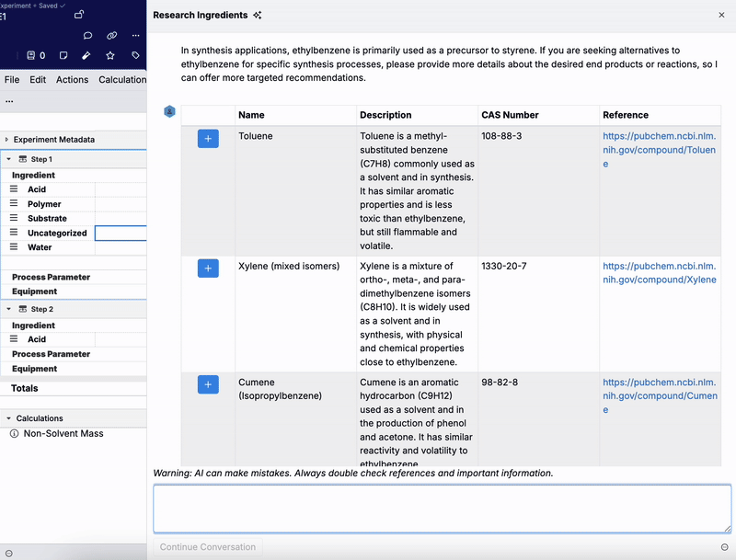The image size is (736, 560).
Task: Click the star favorite icon
Action: coord(110,56)
